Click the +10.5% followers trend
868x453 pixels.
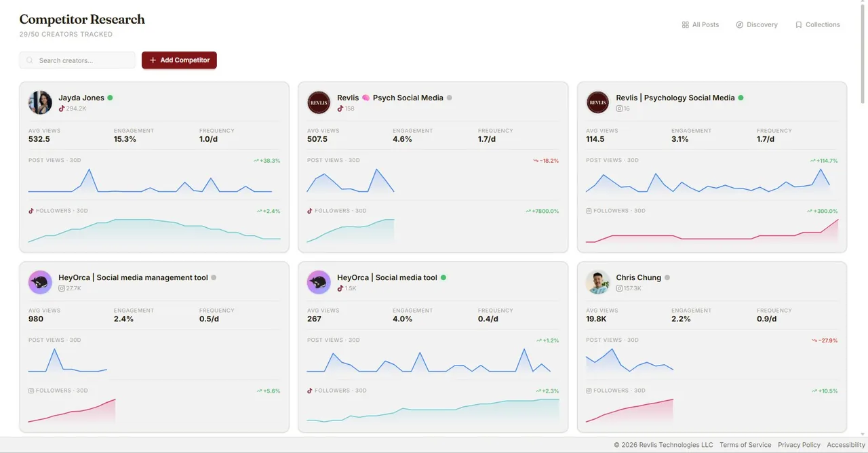click(825, 391)
